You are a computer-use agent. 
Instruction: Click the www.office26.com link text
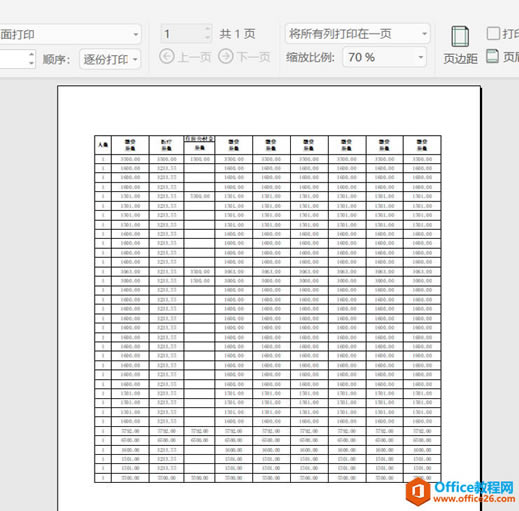pos(474,499)
